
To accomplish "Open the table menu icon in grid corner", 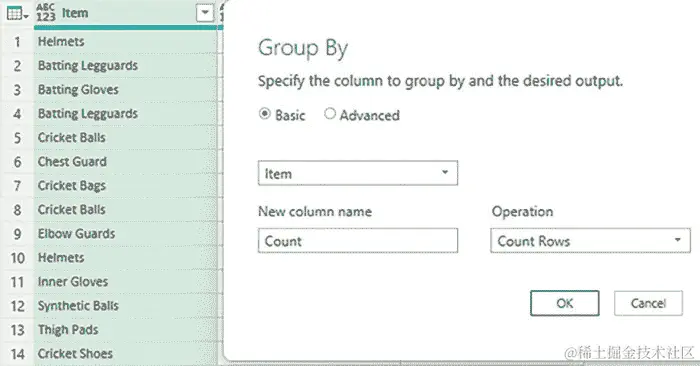I will coord(17,13).
